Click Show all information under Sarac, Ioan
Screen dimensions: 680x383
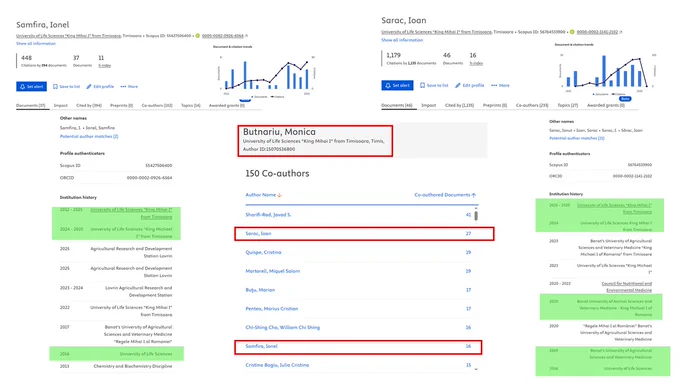(402, 40)
